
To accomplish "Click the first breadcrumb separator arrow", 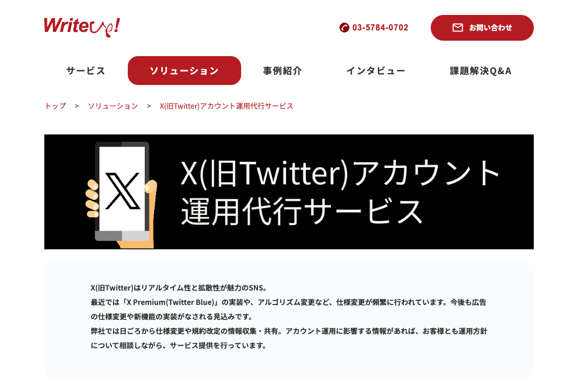I will (77, 106).
